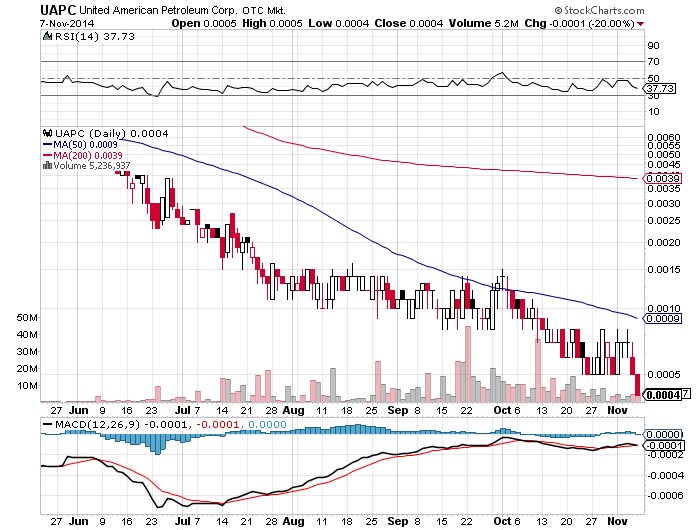
Task: Click the RSI(14) 37.73 legend label
Action: [x=95, y=36]
